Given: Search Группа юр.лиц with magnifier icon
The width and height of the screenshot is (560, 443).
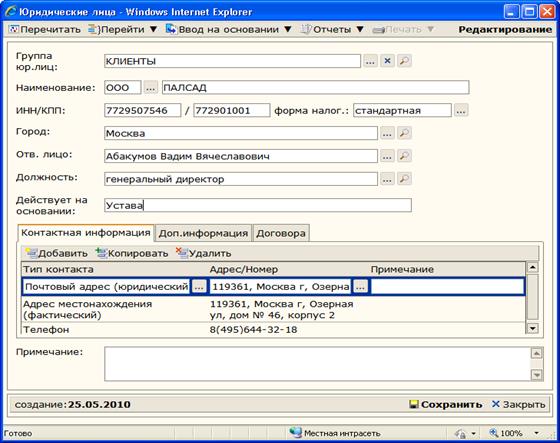Looking at the screenshot, I should (404, 61).
